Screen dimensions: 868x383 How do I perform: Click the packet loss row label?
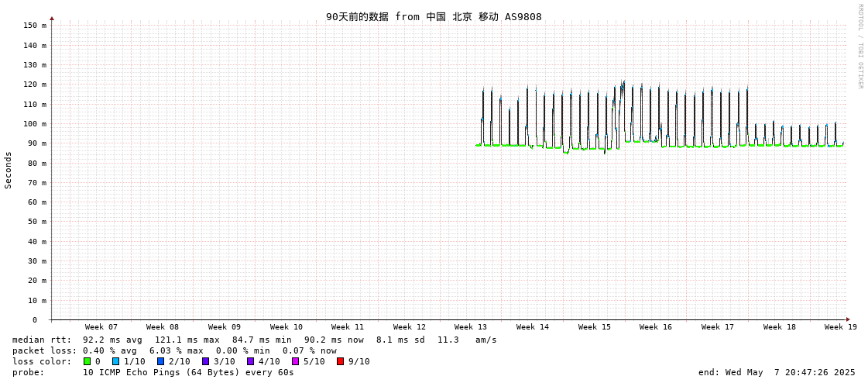(x=44, y=351)
